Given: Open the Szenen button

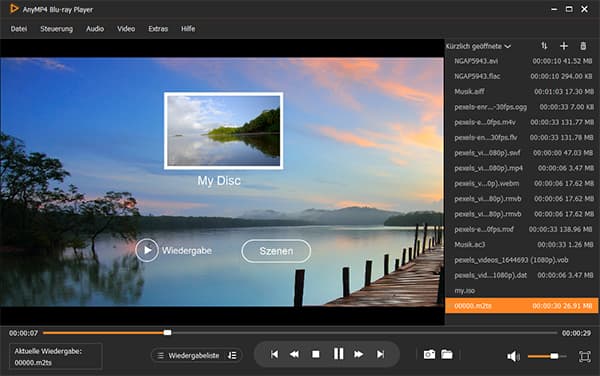Looking at the screenshot, I should click(x=276, y=251).
